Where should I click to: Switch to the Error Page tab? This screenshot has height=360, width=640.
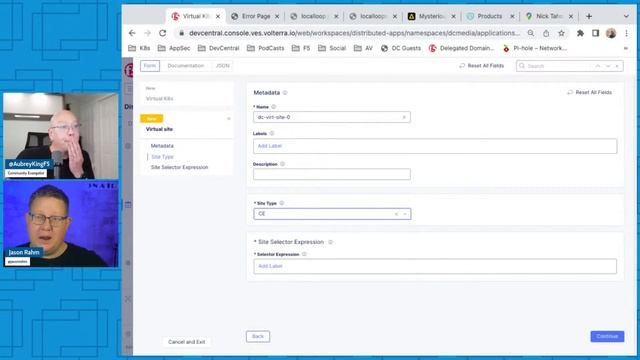coord(256,16)
